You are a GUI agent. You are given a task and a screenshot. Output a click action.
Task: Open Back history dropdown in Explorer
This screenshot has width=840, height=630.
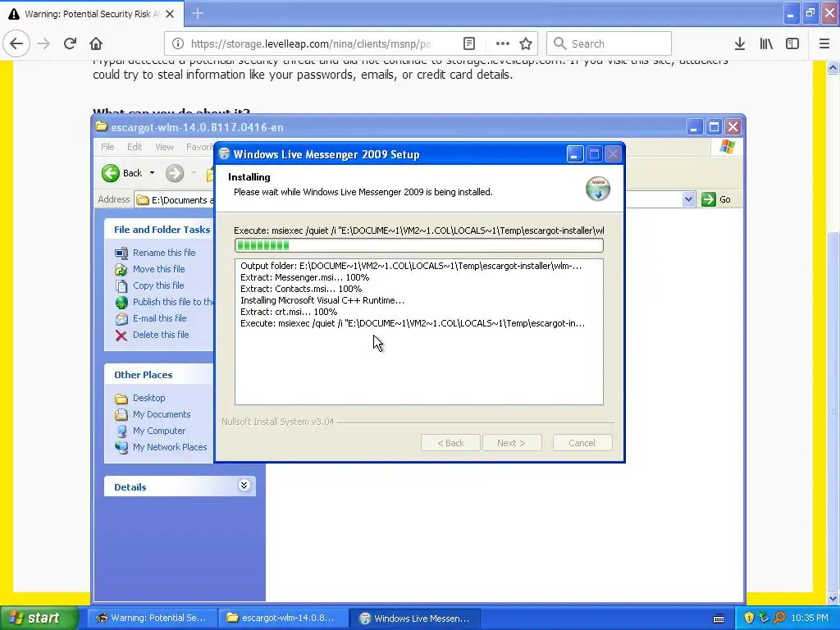tap(152, 173)
